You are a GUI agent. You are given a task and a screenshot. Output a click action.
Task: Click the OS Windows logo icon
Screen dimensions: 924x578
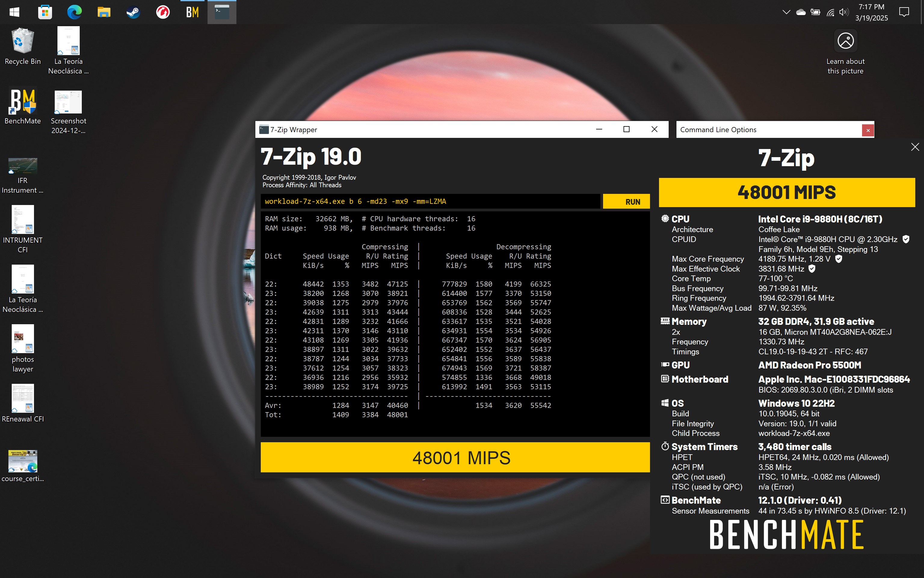665,403
